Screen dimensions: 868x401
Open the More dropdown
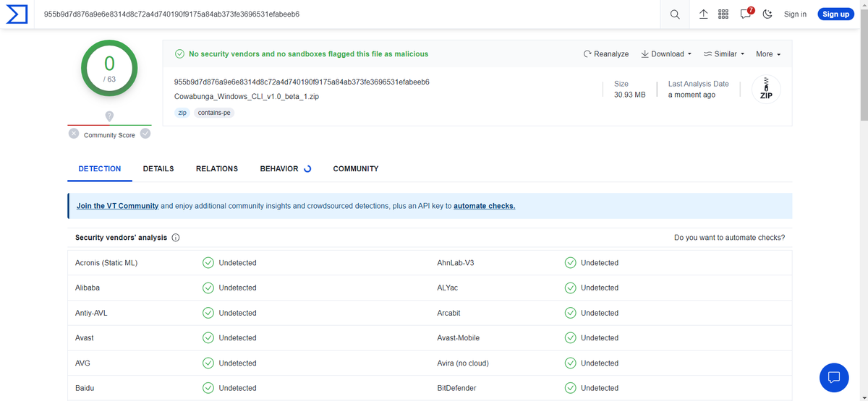coord(768,54)
